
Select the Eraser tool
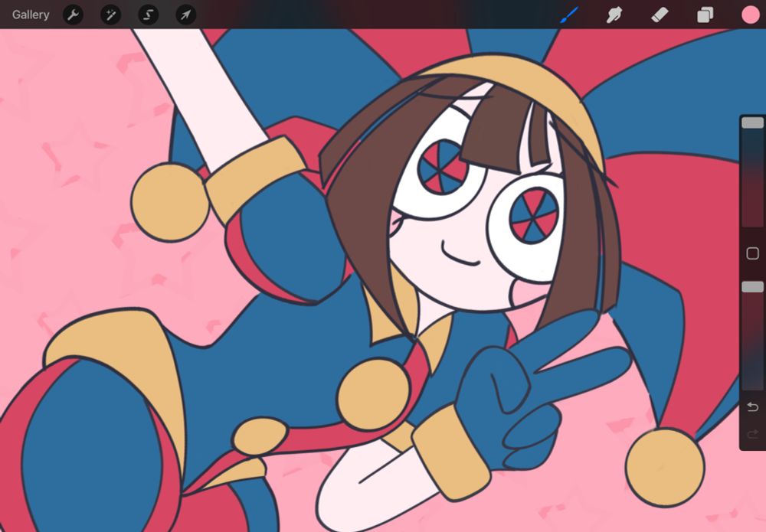coord(660,15)
